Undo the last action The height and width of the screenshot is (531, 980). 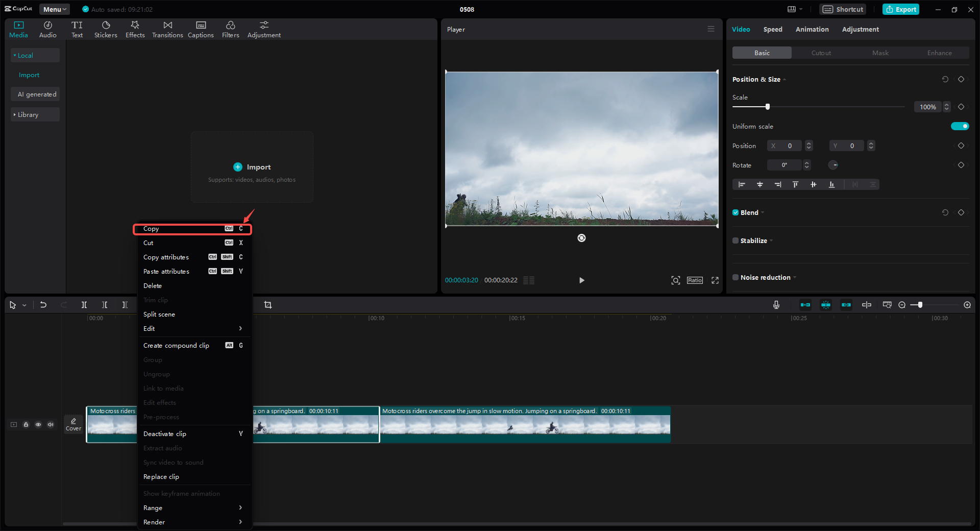tap(43, 305)
